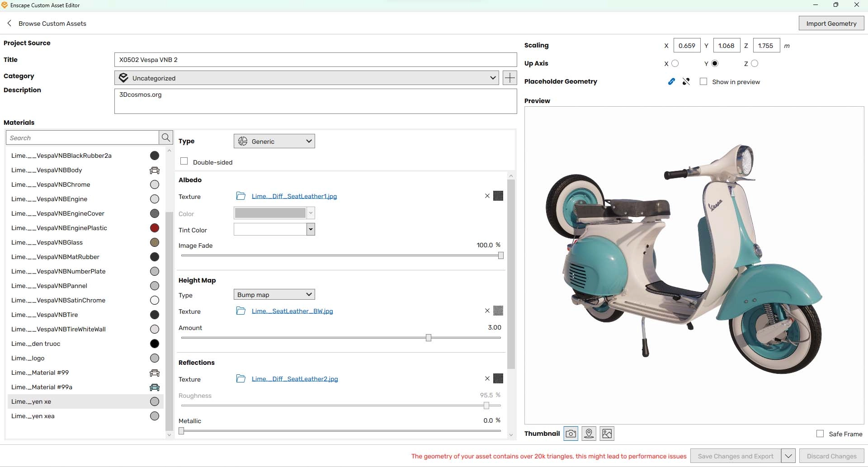Check Show in preview option
This screenshot has height=467, width=868.
(703, 81)
